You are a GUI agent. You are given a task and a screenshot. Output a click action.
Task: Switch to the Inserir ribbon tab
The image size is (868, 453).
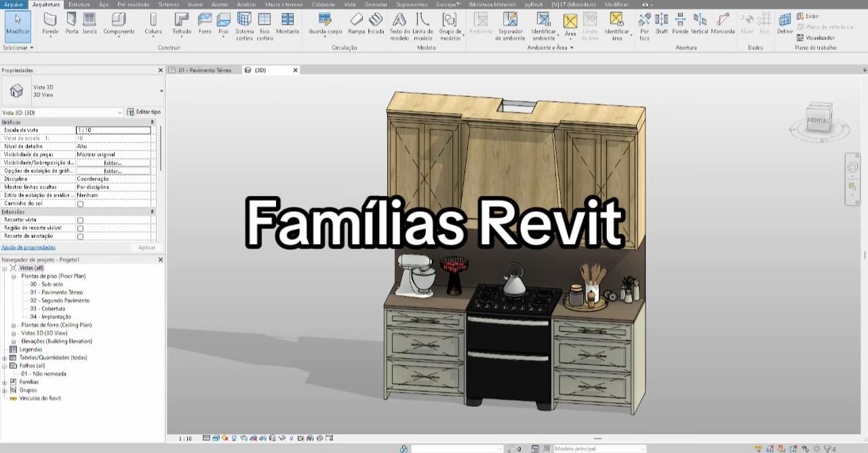(x=195, y=4)
